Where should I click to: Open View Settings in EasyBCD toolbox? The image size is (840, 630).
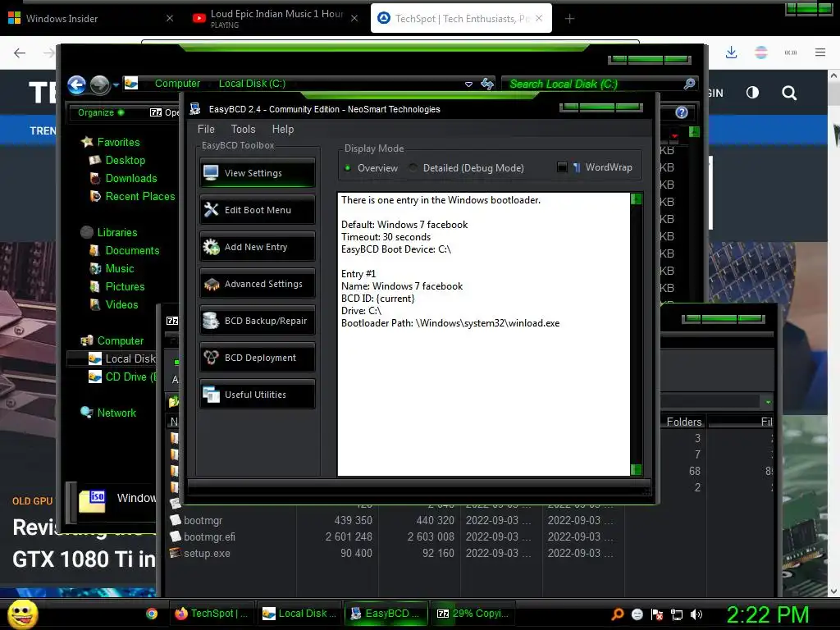coord(257,173)
